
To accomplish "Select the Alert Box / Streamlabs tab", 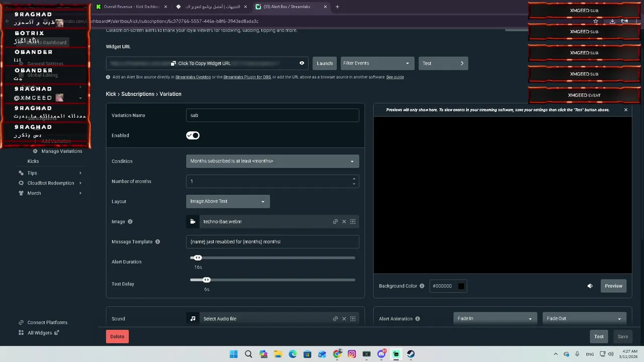I will click(291, 7).
